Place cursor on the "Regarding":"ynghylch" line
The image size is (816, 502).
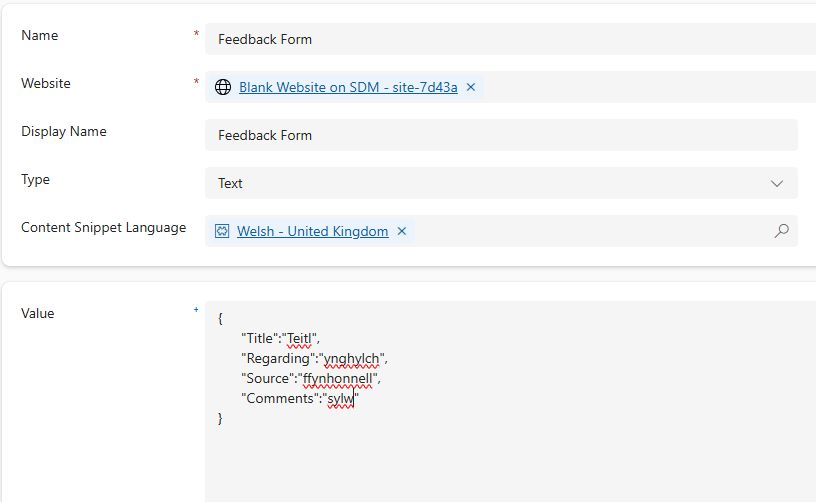click(314, 359)
